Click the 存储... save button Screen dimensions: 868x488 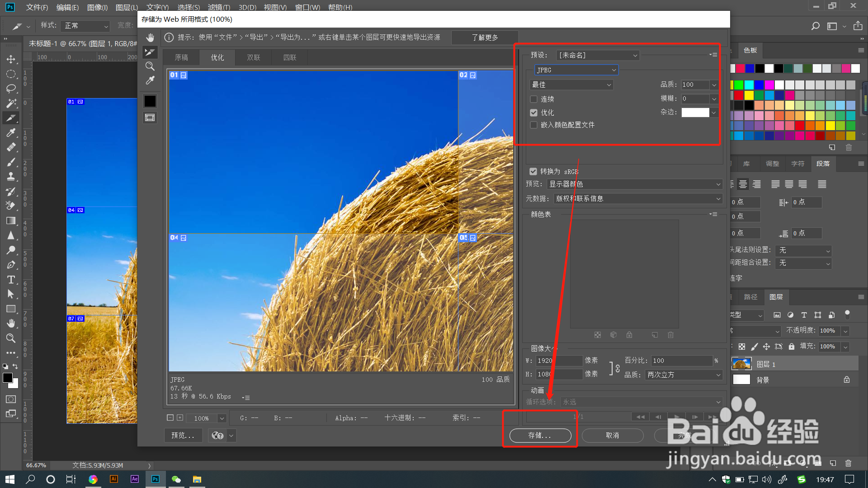540,436
